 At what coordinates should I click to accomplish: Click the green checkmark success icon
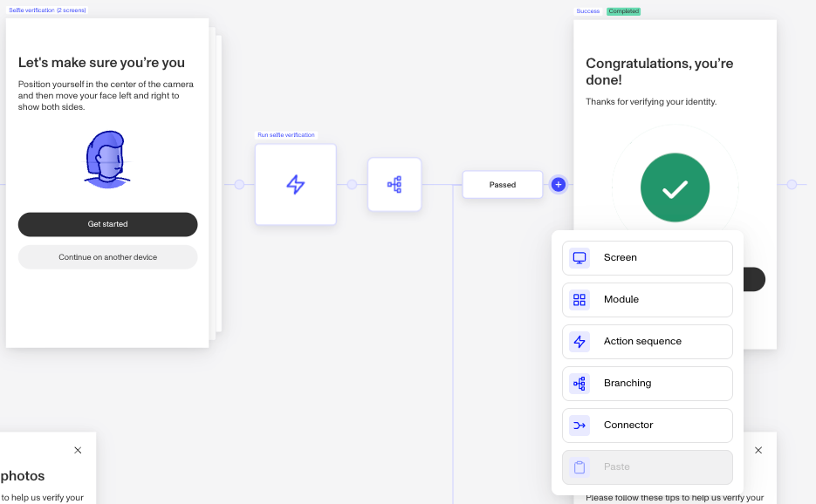[x=675, y=187]
